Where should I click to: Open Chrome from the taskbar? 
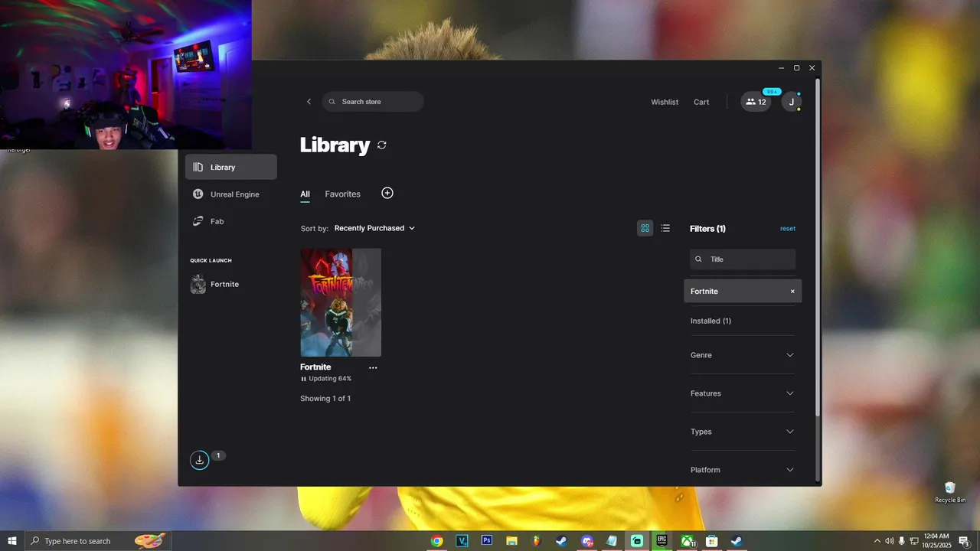coord(436,541)
